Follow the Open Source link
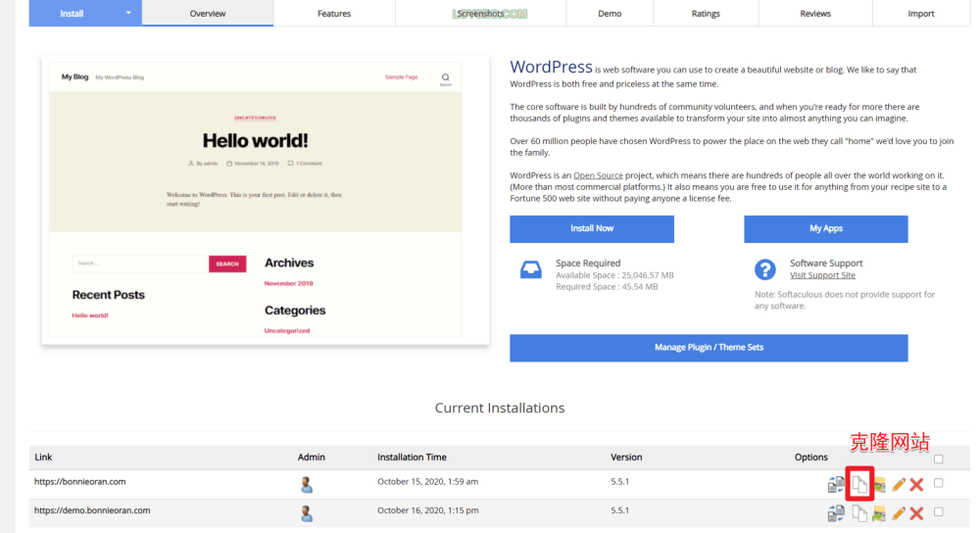Viewport: 980px width, 533px height. (x=598, y=175)
